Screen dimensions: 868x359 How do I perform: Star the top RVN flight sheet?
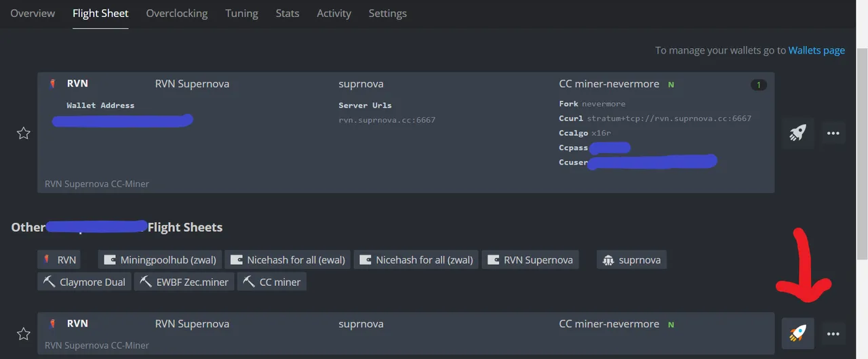click(24, 133)
